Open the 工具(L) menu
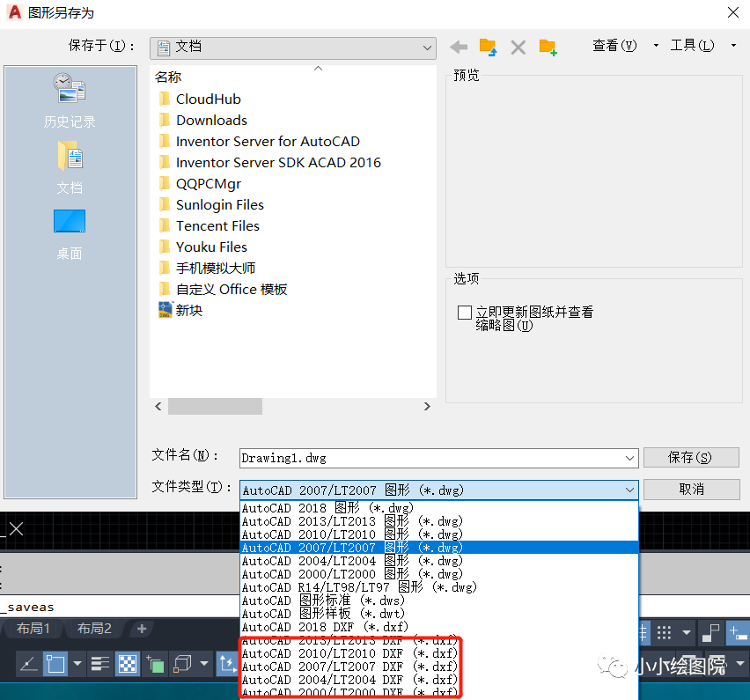 (702, 46)
